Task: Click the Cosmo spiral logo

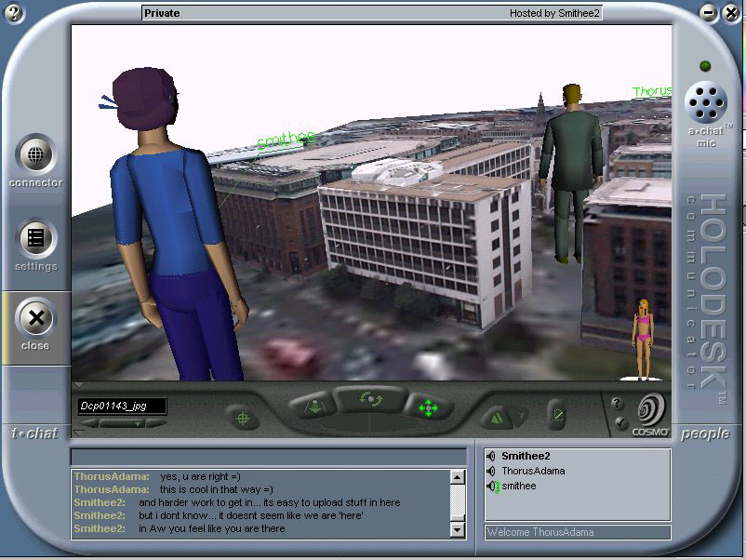Action: (x=651, y=409)
